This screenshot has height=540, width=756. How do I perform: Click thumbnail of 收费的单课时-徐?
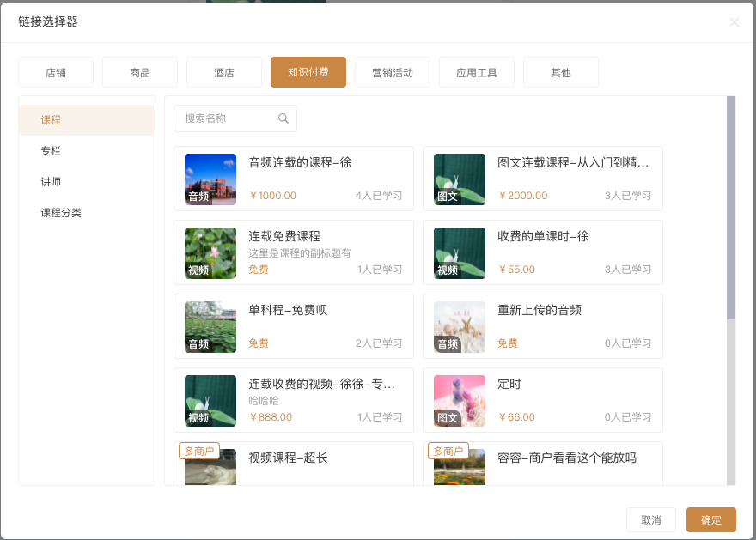(460, 253)
